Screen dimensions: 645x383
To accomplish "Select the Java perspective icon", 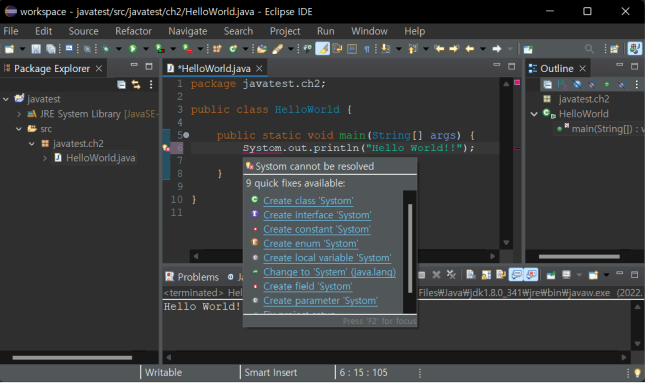I will 634,49.
